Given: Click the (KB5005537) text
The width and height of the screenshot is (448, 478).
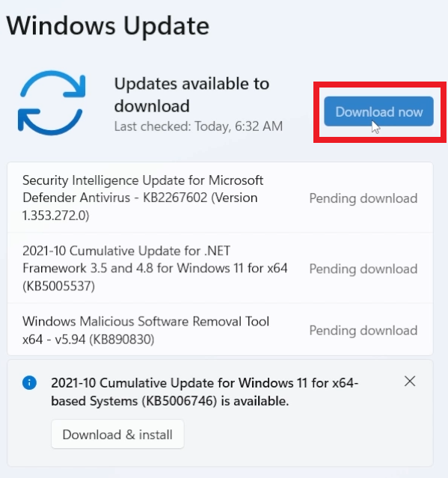Looking at the screenshot, I should click(58, 286).
